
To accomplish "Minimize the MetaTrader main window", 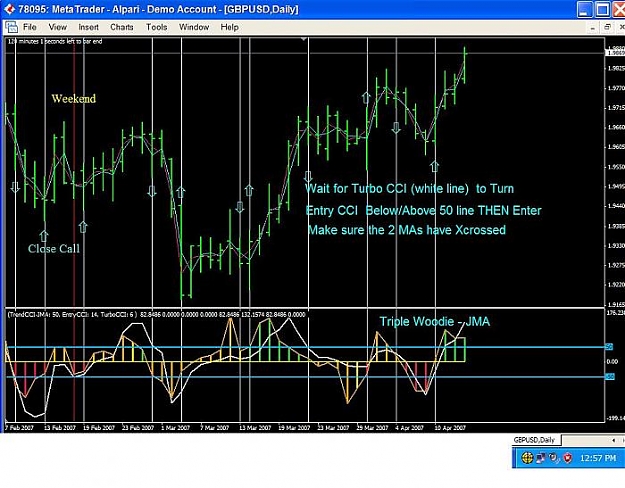I will click(585, 10).
